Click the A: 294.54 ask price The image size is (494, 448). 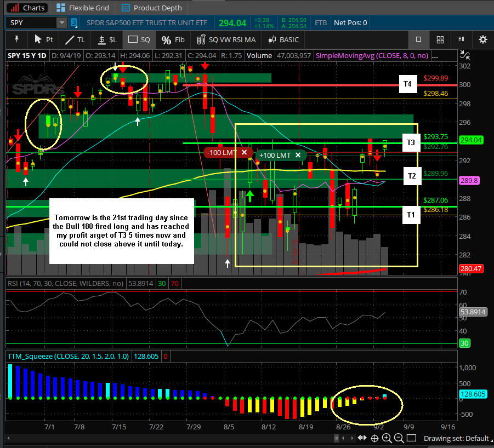[x=294, y=26]
